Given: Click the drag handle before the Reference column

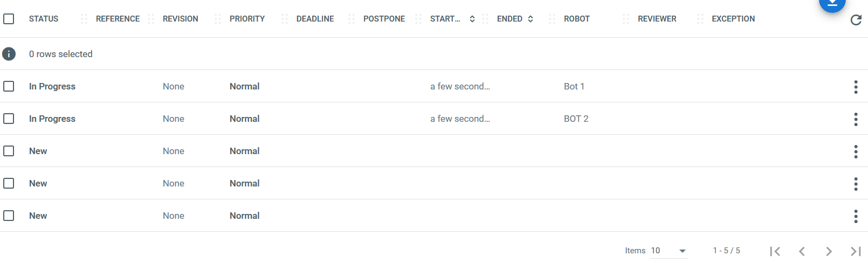Looking at the screenshot, I should pyautogui.click(x=84, y=19).
